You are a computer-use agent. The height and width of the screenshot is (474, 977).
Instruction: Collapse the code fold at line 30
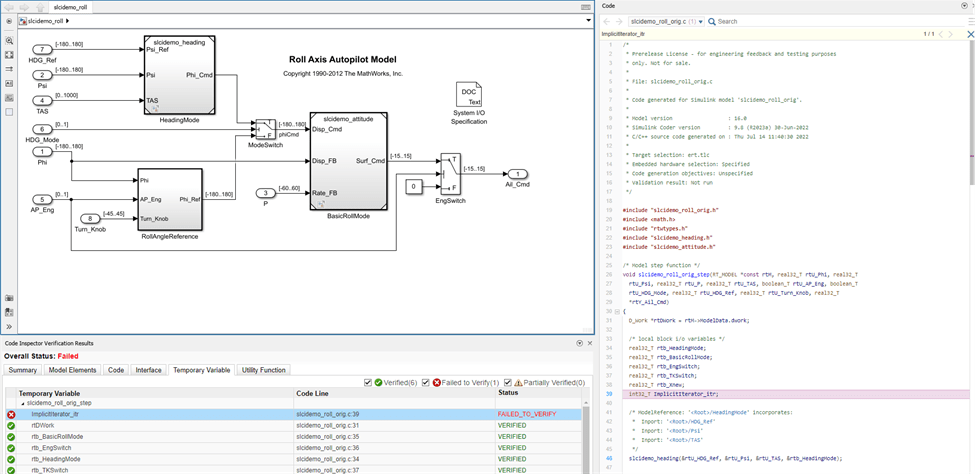[616, 311]
